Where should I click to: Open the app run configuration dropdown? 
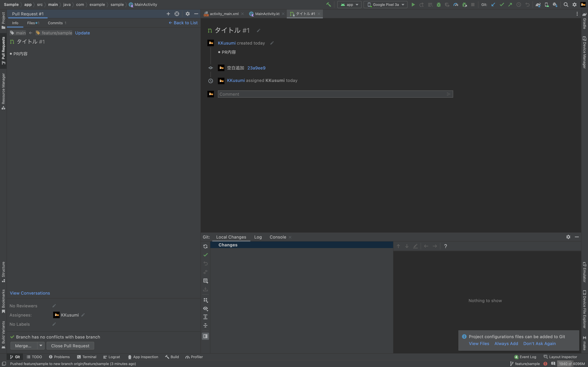[349, 5]
